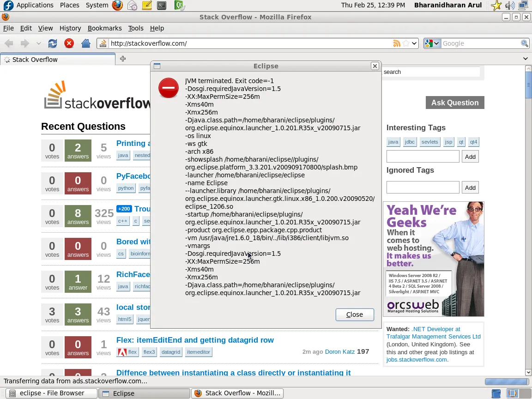Close the Eclipse error dialog via Close button
This screenshot has width=532, height=399.
coord(355,314)
